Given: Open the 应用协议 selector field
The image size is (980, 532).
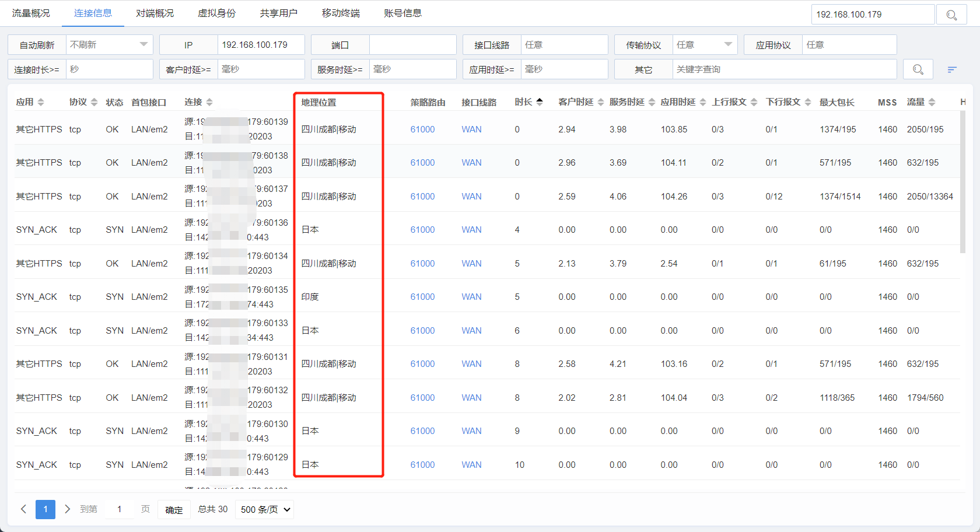Looking at the screenshot, I should pyautogui.click(x=849, y=45).
